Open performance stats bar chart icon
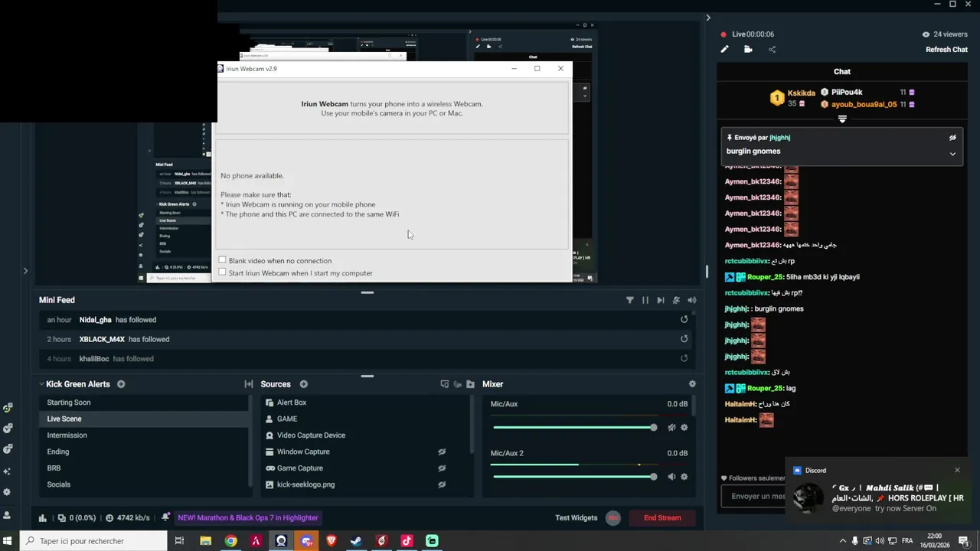980x551 pixels. click(43, 518)
